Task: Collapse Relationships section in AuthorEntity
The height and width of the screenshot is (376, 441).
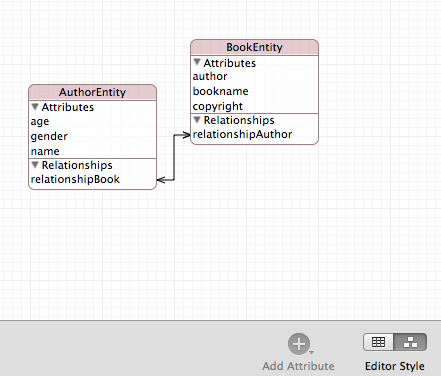Action: (x=35, y=165)
